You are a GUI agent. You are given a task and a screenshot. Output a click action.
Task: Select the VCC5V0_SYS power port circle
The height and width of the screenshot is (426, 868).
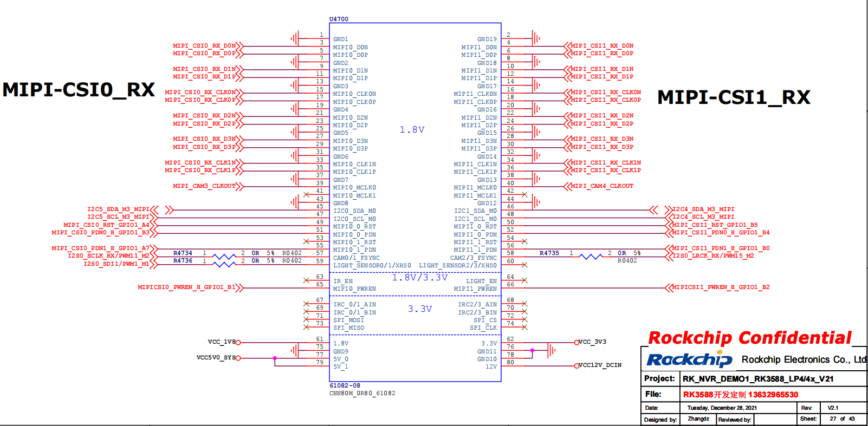click(x=238, y=358)
